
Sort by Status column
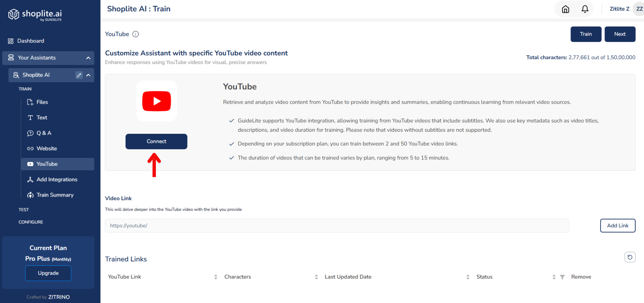coord(554,277)
